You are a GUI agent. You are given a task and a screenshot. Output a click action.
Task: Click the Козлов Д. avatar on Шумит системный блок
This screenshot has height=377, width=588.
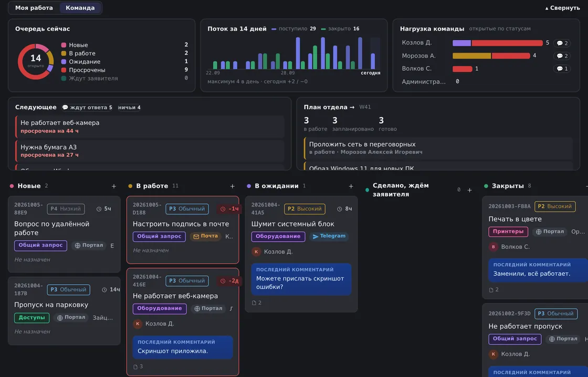coord(256,252)
